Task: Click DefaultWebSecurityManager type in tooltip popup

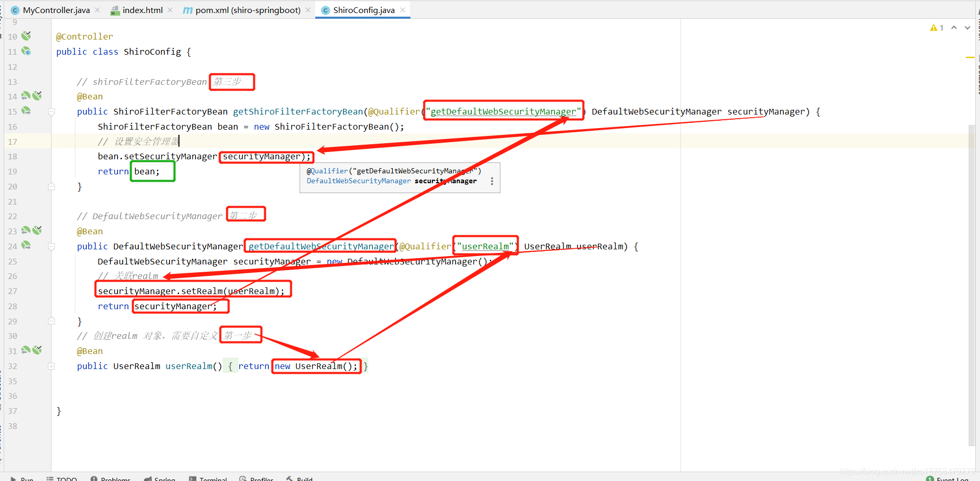Action: [359, 181]
